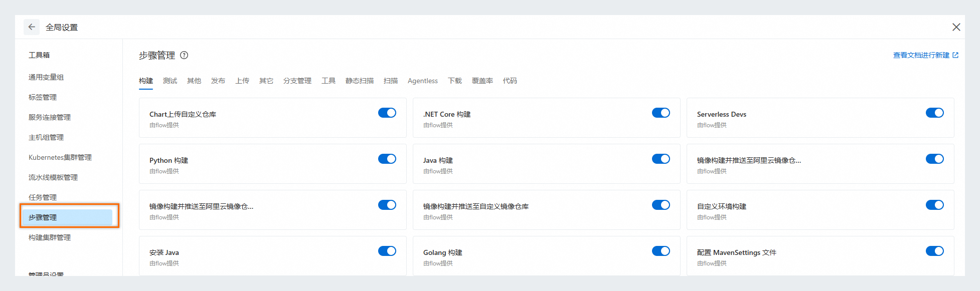
Task: Open Kubernetes集群管理 in the sidebar
Action: pyautogui.click(x=60, y=157)
